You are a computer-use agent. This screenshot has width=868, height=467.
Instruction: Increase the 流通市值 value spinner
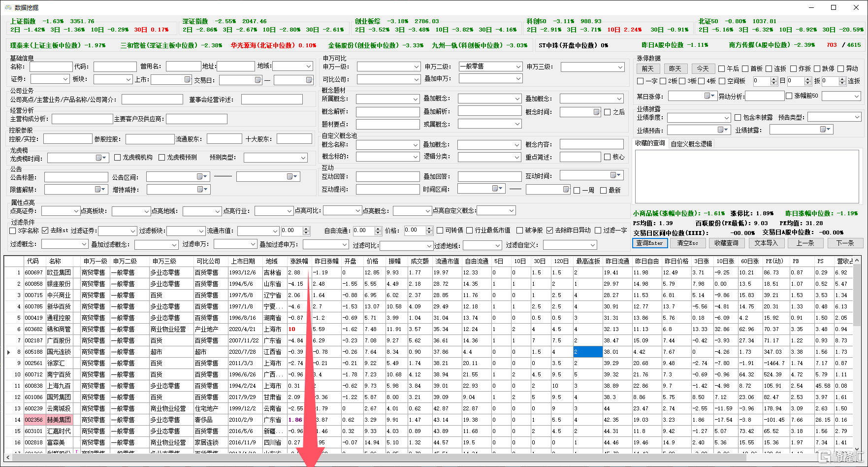pyautogui.click(x=306, y=229)
